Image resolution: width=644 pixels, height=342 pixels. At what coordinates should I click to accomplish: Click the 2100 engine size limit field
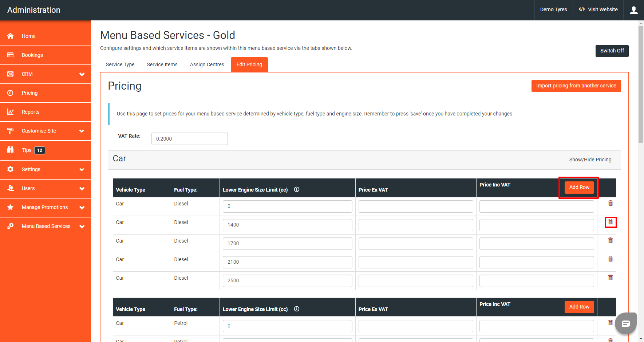pos(288,262)
